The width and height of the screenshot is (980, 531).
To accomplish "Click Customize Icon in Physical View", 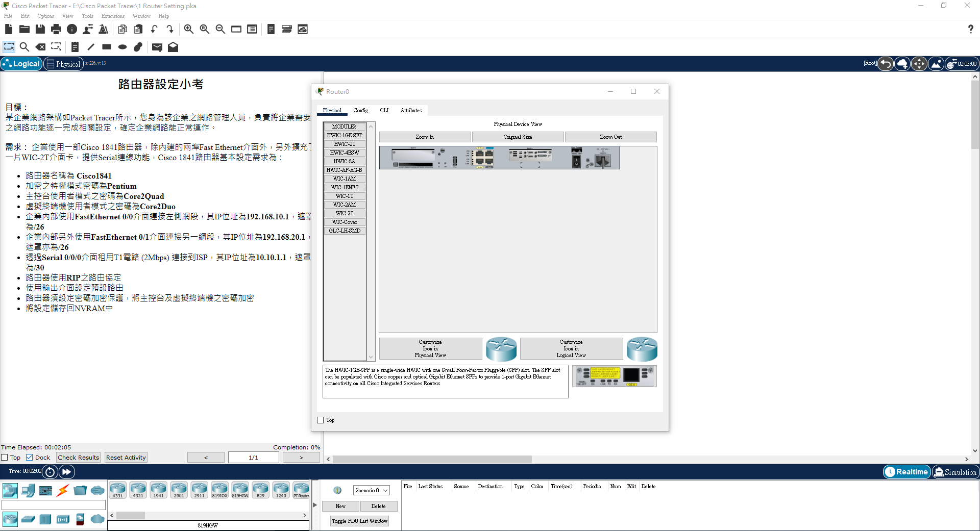I will (x=430, y=348).
